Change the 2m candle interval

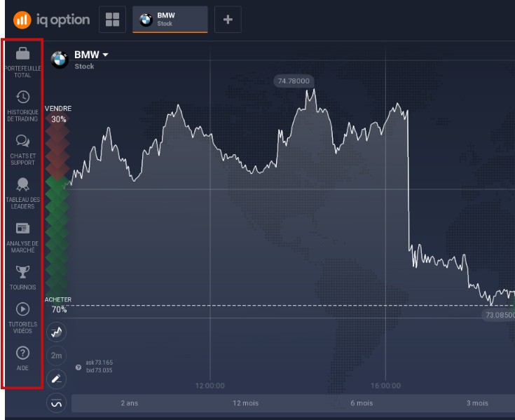(x=57, y=355)
